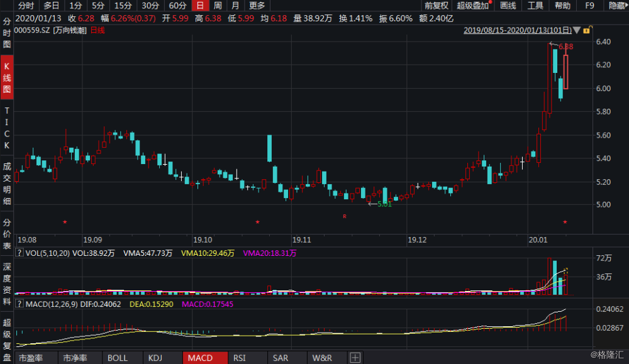The image size is (629, 364).
Task: Click the 换 1.41% turnover value
Action: tap(355, 18)
